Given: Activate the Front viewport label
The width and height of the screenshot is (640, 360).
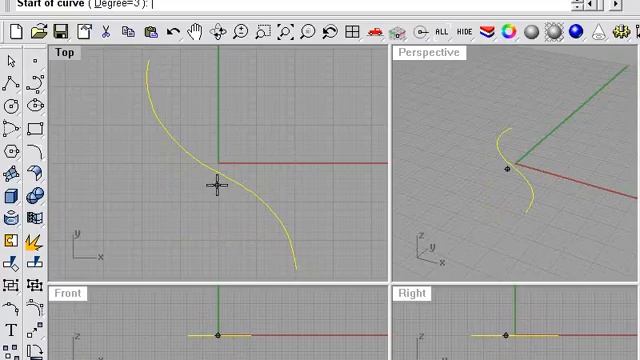Looking at the screenshot, I should click(x=68, y=293).
